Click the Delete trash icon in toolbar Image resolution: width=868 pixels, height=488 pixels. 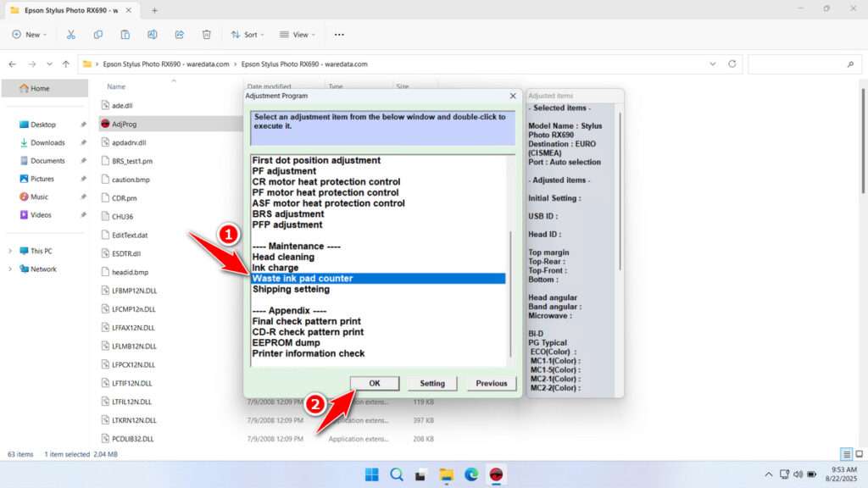tap(207, 34)
